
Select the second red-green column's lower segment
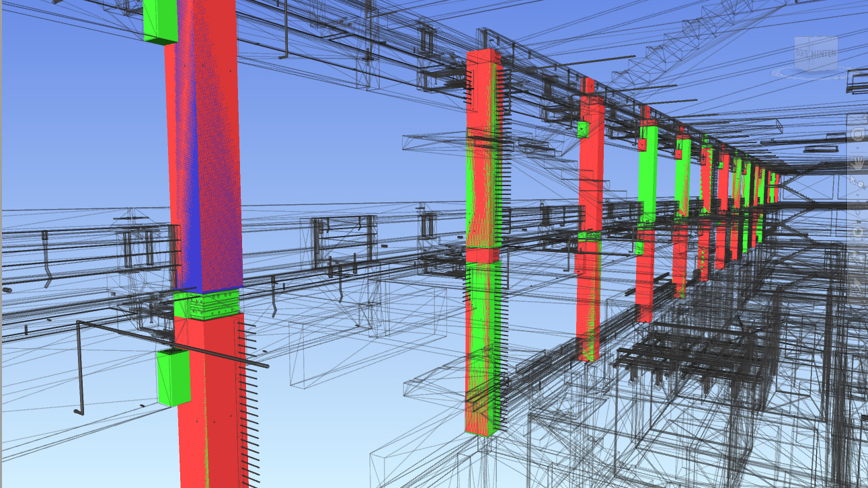pos(483,346)
